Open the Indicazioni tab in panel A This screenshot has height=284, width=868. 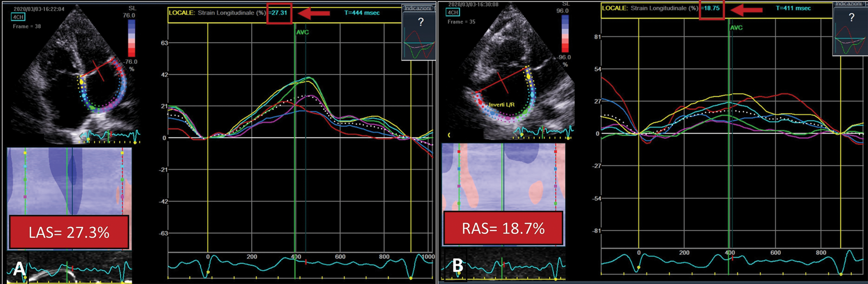(418, 8)
